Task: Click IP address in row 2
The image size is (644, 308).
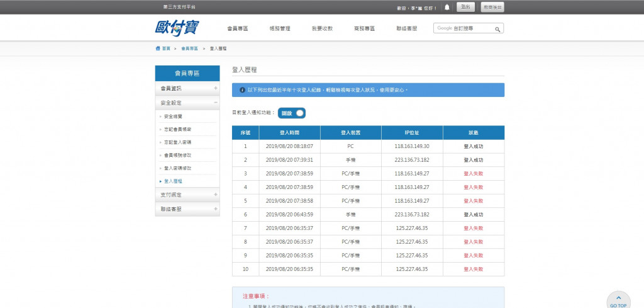Action: tap(412, 160)
